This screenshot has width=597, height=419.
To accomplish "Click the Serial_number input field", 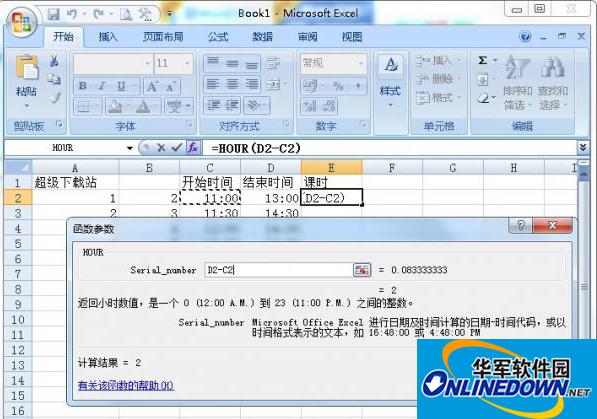I will [x=279, y=270].
